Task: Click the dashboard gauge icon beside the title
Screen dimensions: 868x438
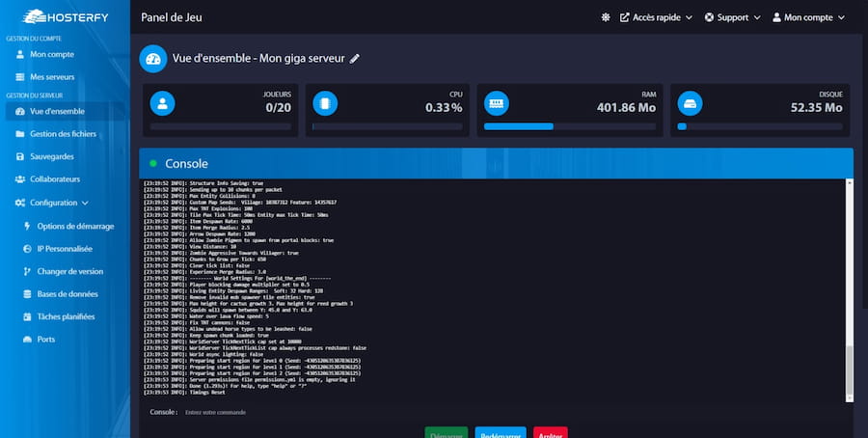Action: coord(153,59)
